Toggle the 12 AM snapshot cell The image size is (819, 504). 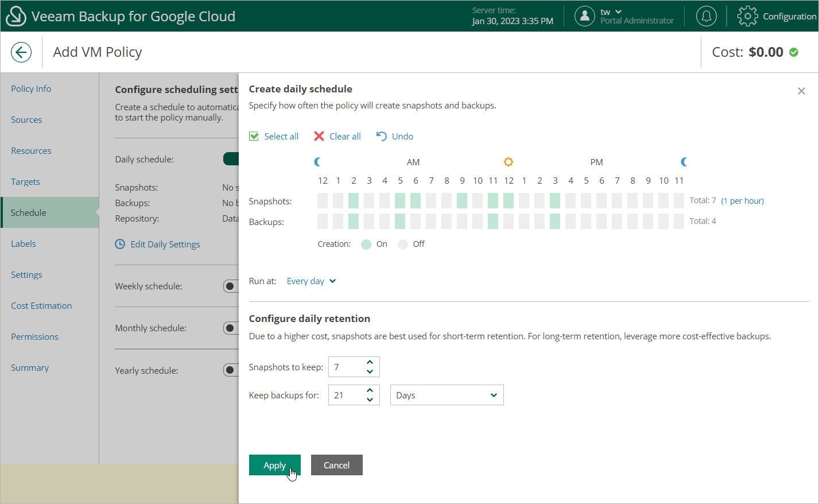coord(323,200)
